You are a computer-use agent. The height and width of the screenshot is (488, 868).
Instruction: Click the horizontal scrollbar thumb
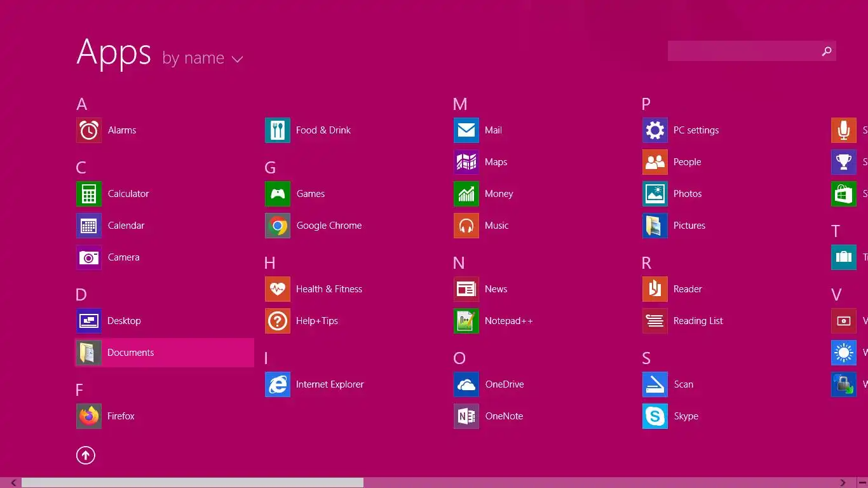(x=193, y=483)
